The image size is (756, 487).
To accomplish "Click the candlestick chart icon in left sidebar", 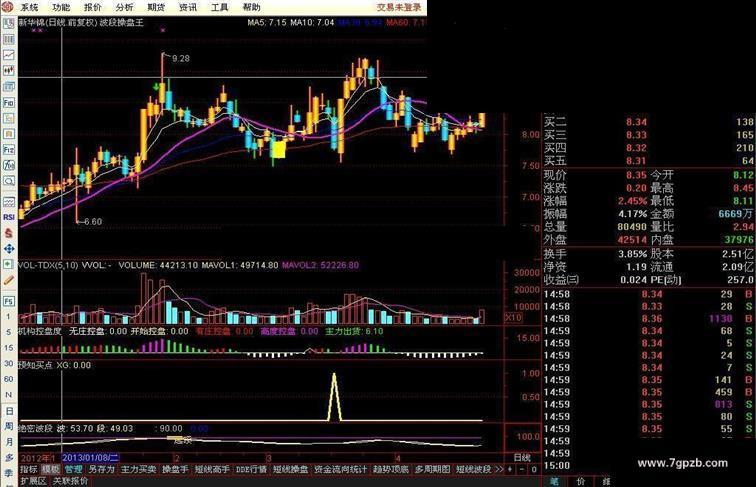I will tap(9, 71).
